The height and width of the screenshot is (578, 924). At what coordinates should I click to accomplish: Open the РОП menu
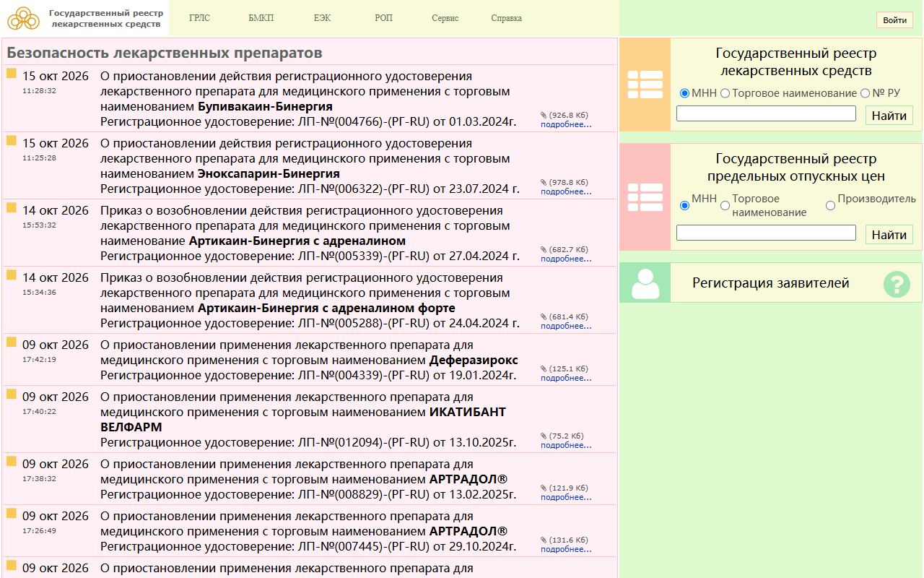click(x=384, y=18)
